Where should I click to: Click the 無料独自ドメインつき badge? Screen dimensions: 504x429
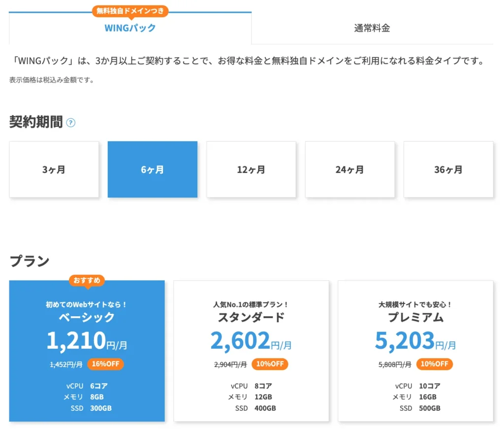coord(130,11)
